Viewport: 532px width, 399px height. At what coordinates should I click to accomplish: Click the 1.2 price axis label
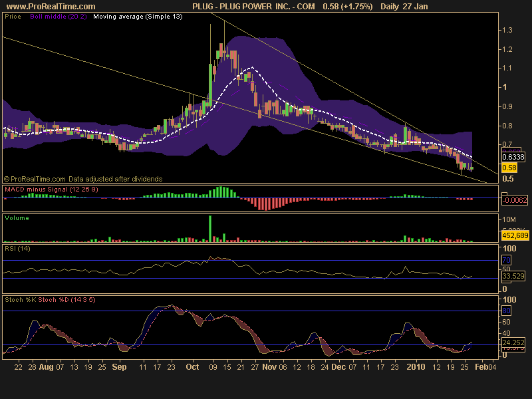pyautogui.click(x=507, y=49)
